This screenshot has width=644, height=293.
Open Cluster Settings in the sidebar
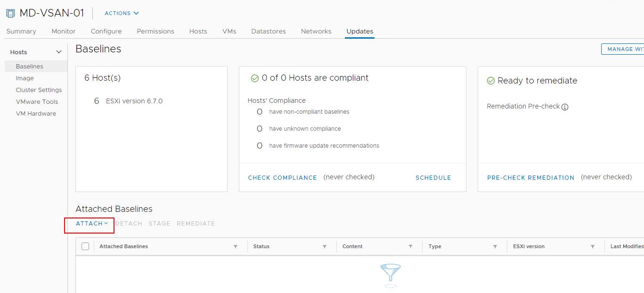tap(39, 90)
